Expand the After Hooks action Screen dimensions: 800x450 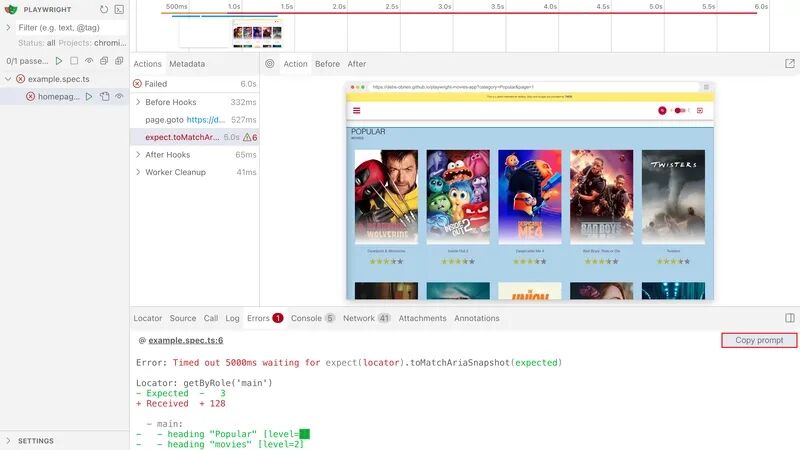point(138,155)
